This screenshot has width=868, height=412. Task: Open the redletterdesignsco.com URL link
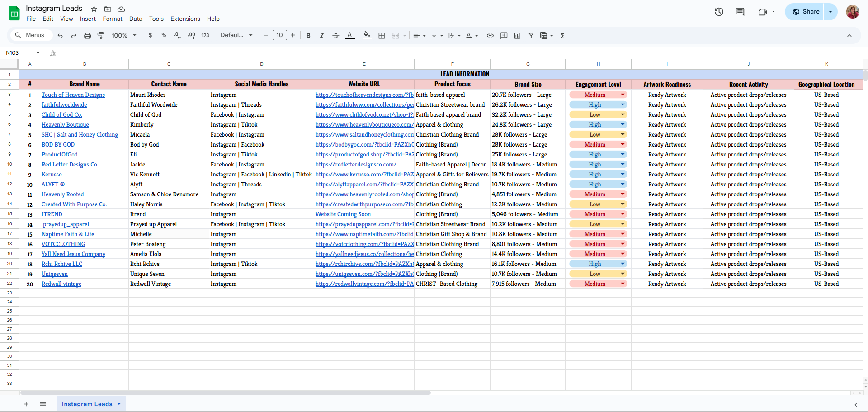coord(356,165)
